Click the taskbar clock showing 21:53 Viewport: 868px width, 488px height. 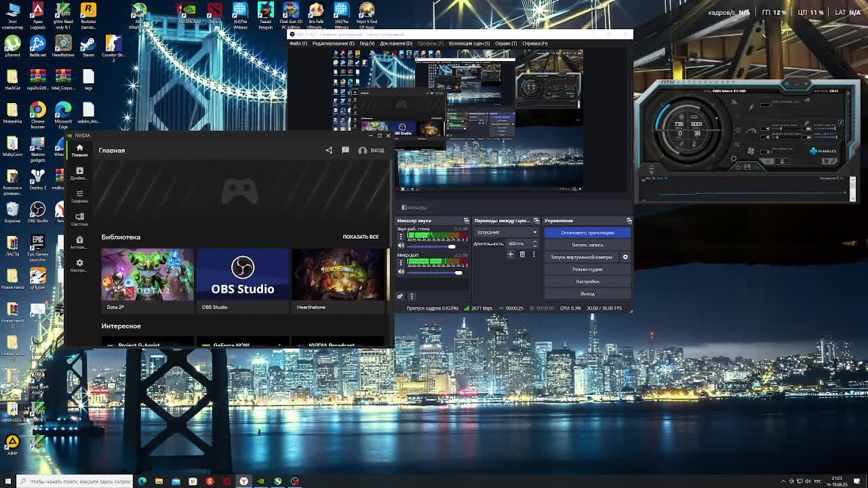[836, 481]
